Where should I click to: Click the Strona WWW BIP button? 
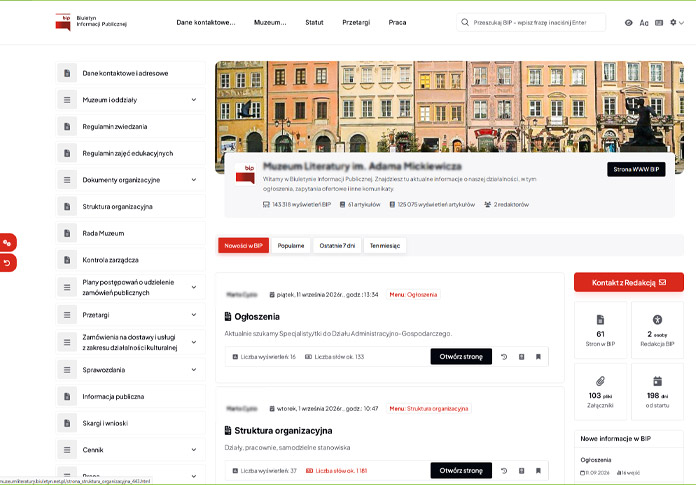point(636,169)
